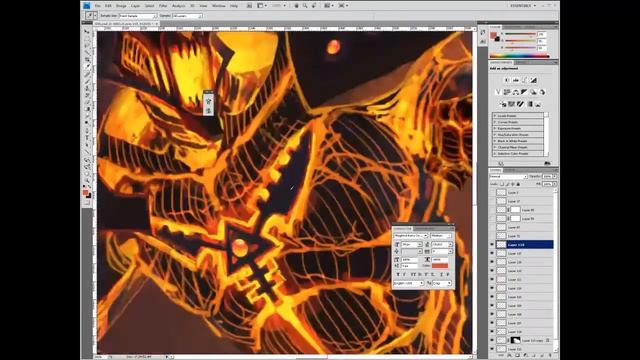The height and width of the screenshot is (360, 640).
Task: Click the highlighted layer's thumbnail
Action: [501, 244]
